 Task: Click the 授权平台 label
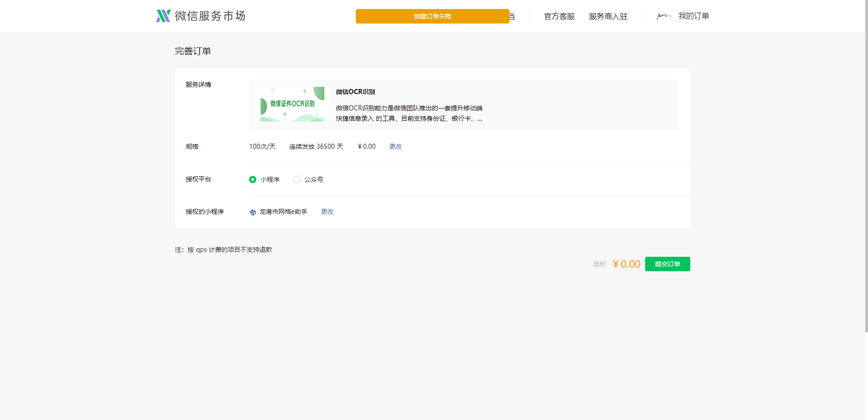tap(198, 179)
